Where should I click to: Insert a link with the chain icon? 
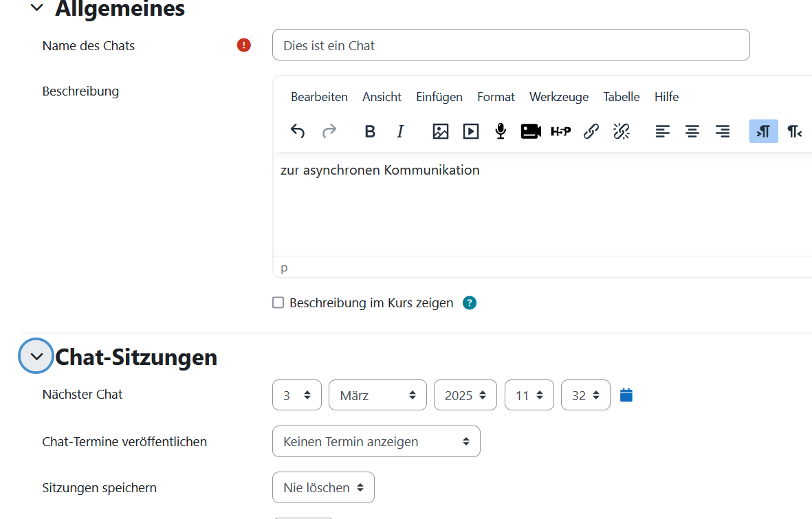tap(591, 131)
